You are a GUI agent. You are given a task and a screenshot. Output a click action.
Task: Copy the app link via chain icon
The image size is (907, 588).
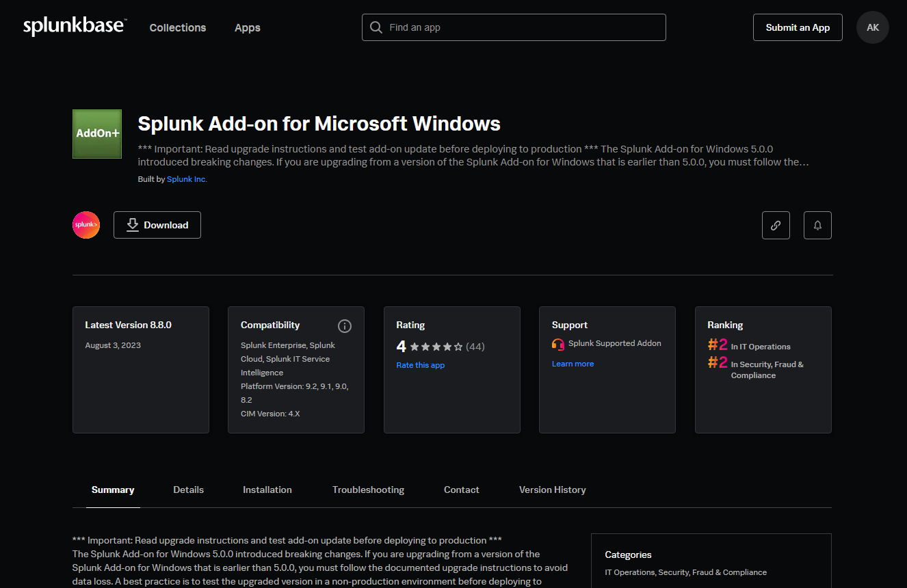coord(776,225)
